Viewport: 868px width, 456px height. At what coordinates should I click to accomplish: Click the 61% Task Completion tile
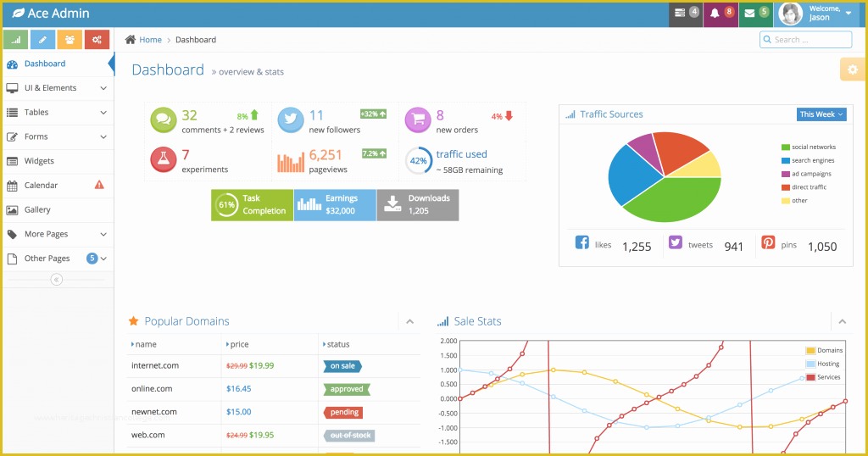(252, 205)
